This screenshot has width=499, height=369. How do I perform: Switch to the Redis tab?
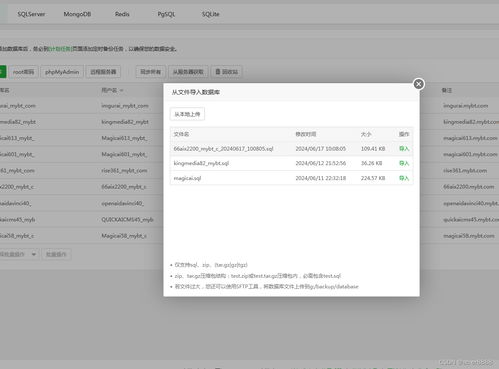pos(122,14)
